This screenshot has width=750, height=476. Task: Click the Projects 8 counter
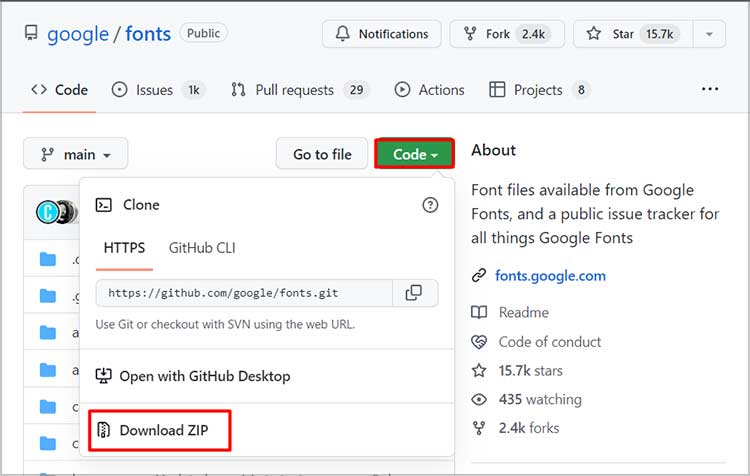pos(581,90)
